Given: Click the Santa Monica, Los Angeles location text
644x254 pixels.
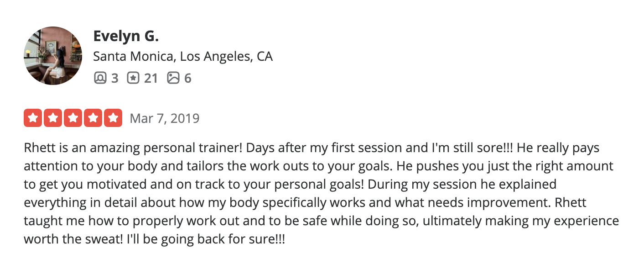Looking at the screenshot, I should click(183, 57).
